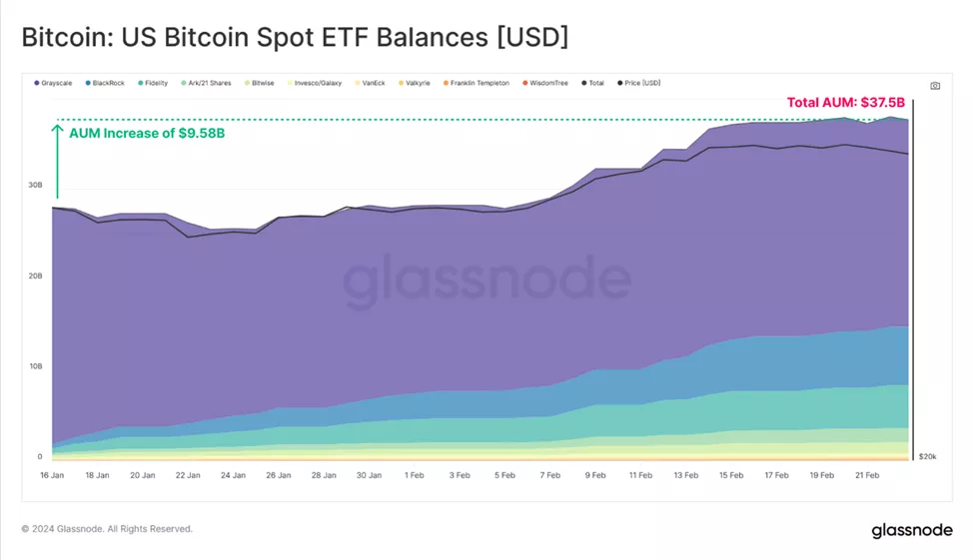This screenshot has width=973, height=560.
Task: Toggle WisdomTree in the legend
Action: tap(544, 83)
